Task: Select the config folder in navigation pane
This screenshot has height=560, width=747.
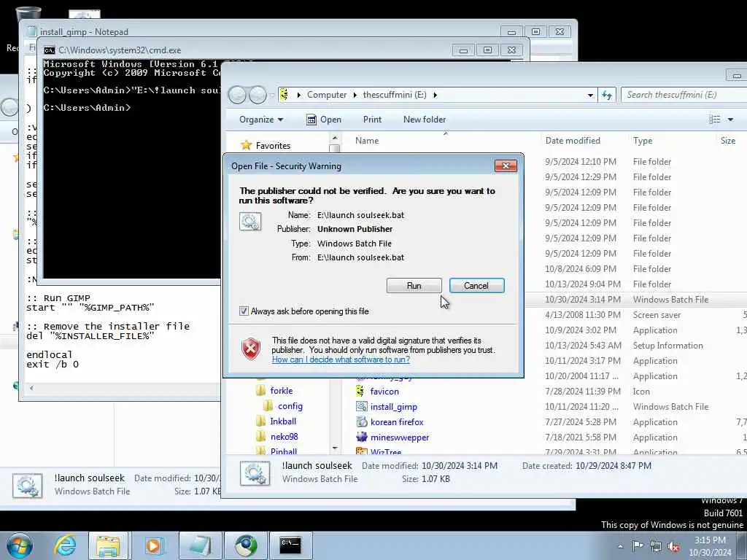Action: [290, 406]
